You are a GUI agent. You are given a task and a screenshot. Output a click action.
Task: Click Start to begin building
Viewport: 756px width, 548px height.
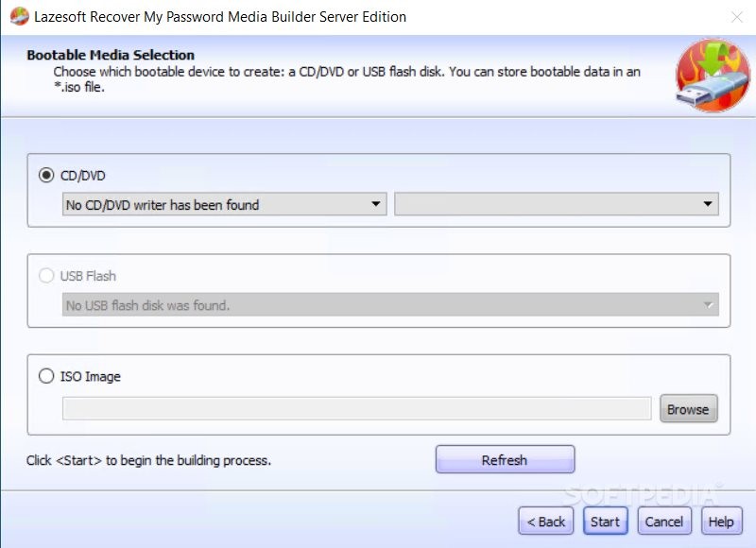[605, 521]
